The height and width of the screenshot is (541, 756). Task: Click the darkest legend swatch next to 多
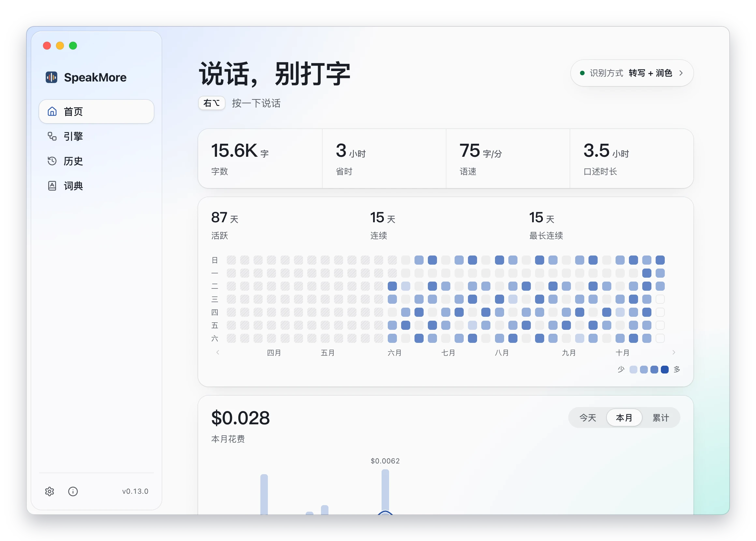664,370
